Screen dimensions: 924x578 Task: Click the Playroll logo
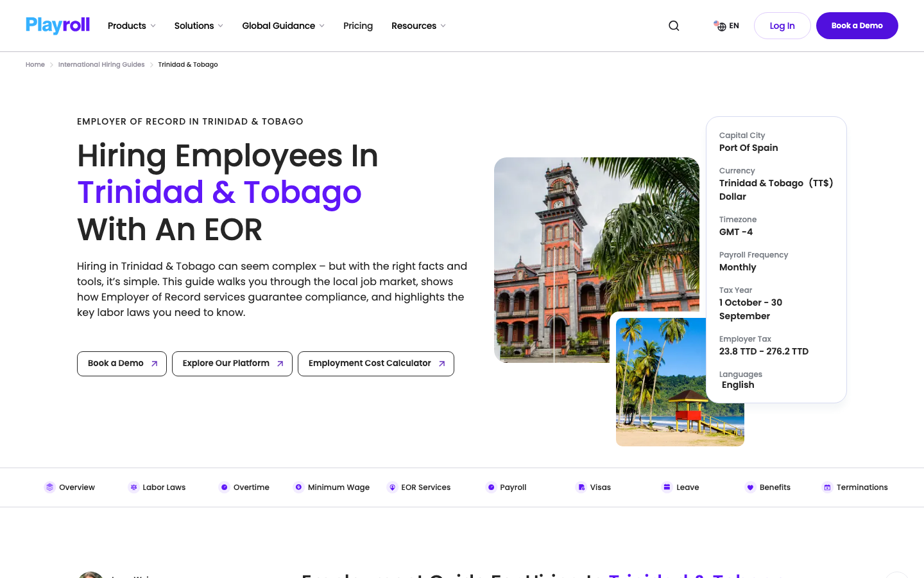click(x=58, y=25)
